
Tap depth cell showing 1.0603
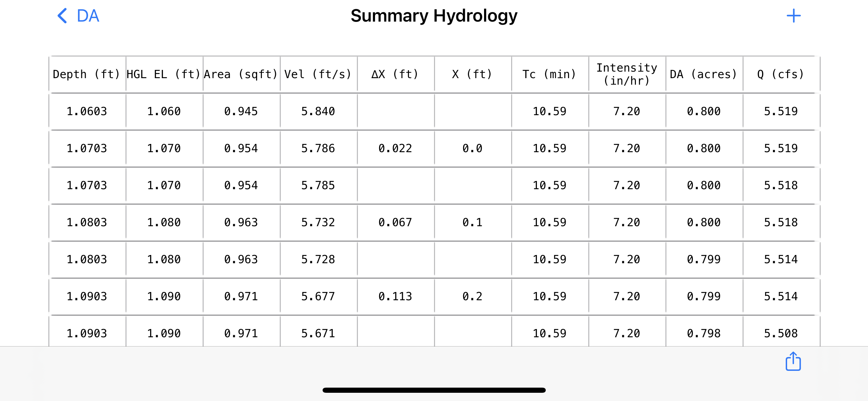[x=87, y=111]
